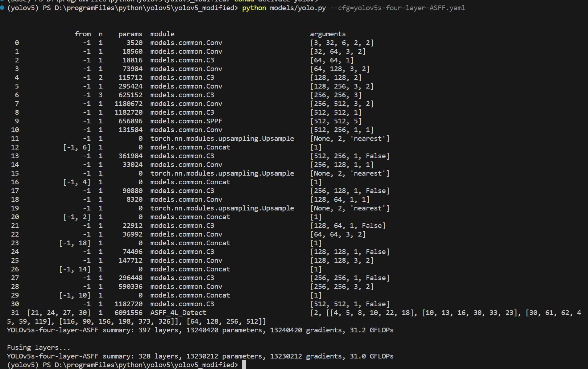
Task: Click the params value 90880
Action: coord(132,190)
